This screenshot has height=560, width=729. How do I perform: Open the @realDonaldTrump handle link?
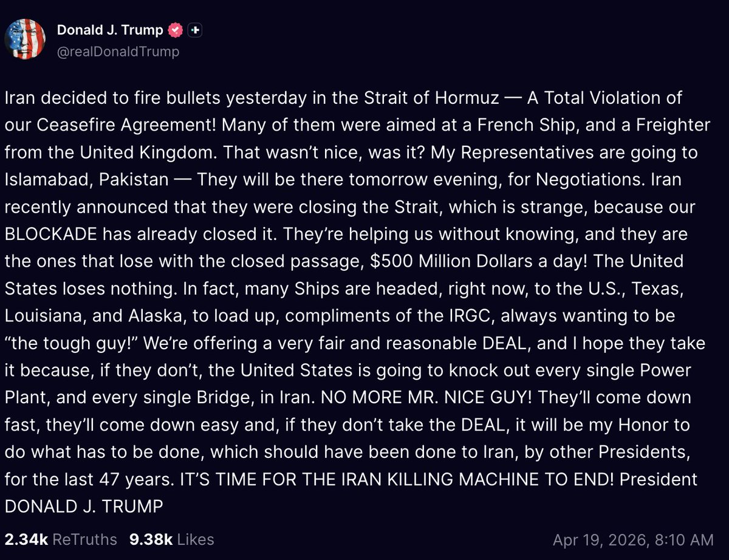coord(118,52)
